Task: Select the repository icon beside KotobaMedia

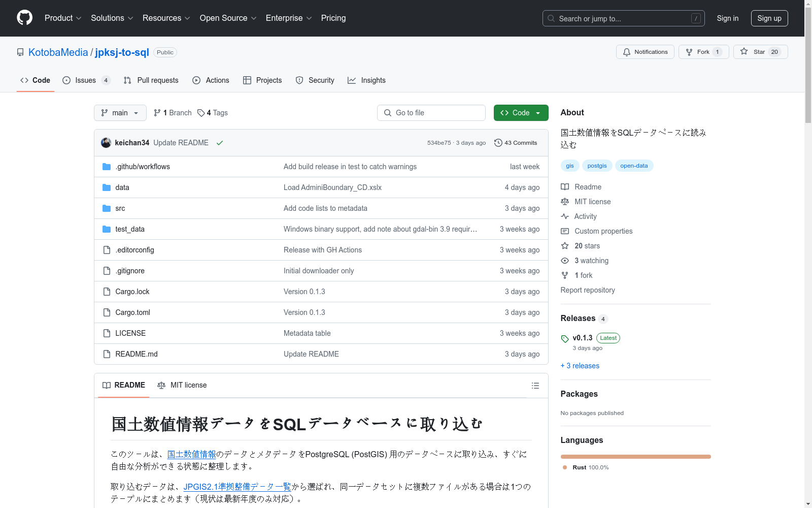Action: click(x=20, y=52)
